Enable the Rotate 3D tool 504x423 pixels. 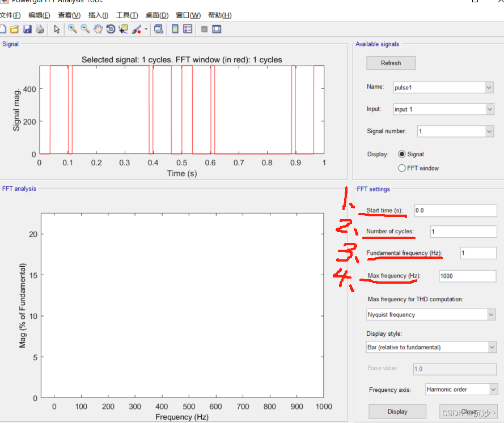(111, 29)
